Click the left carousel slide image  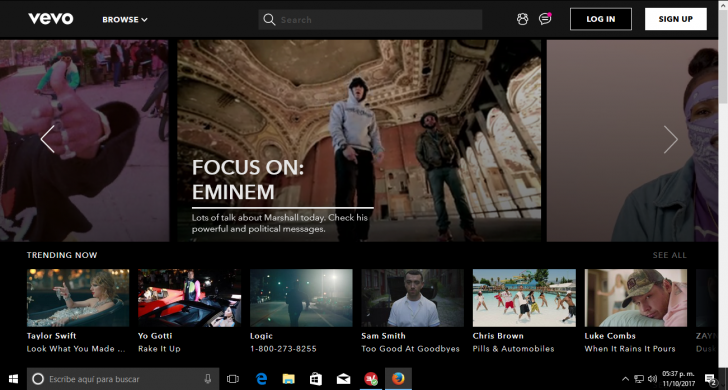(x=84, y=141)
